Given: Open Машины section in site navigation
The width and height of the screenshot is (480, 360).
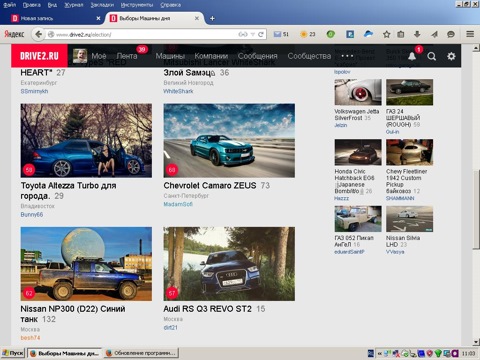Looking at the screenshot, I should 170,56.
